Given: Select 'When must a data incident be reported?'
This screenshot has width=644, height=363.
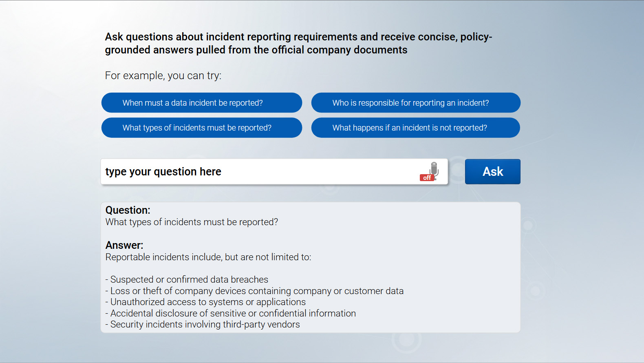Looking at the screenshot, I should click(202, 103).
